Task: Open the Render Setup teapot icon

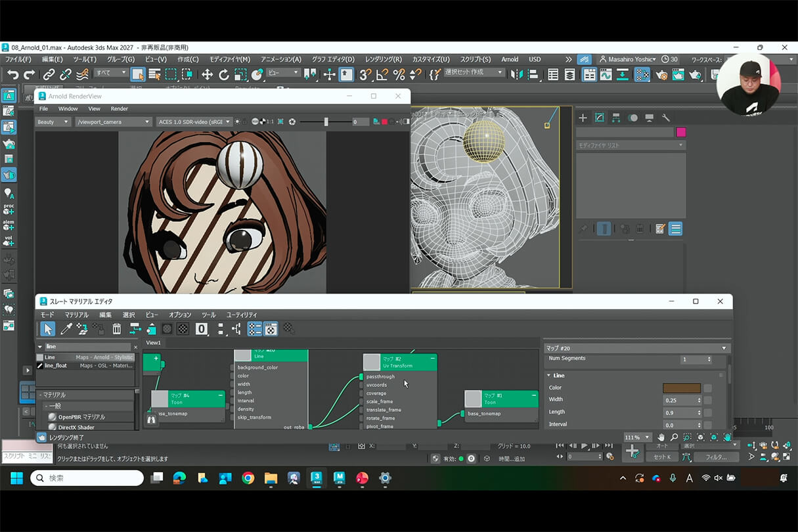Action: (x=661, y=75)
